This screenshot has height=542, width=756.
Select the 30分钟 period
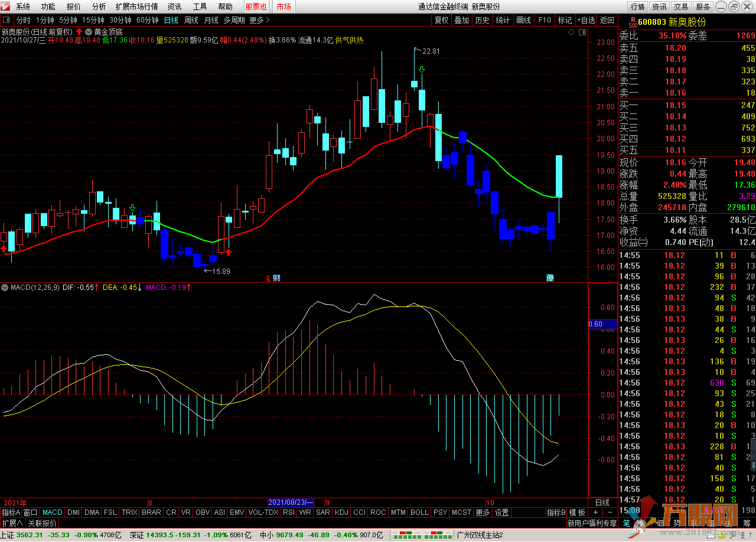120,20
